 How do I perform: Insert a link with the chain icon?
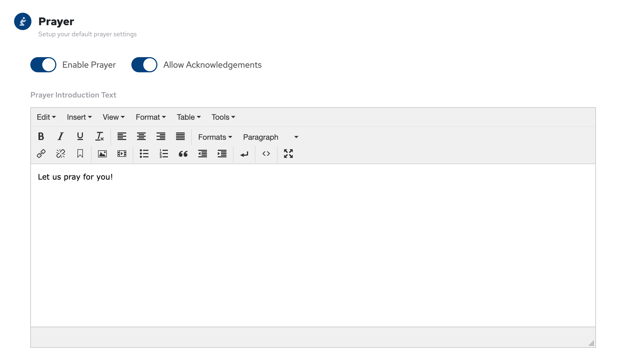(41, 154)
